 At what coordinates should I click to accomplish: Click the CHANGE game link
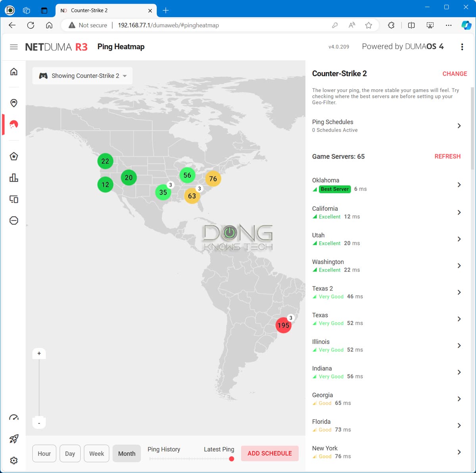tap(455, 74)
